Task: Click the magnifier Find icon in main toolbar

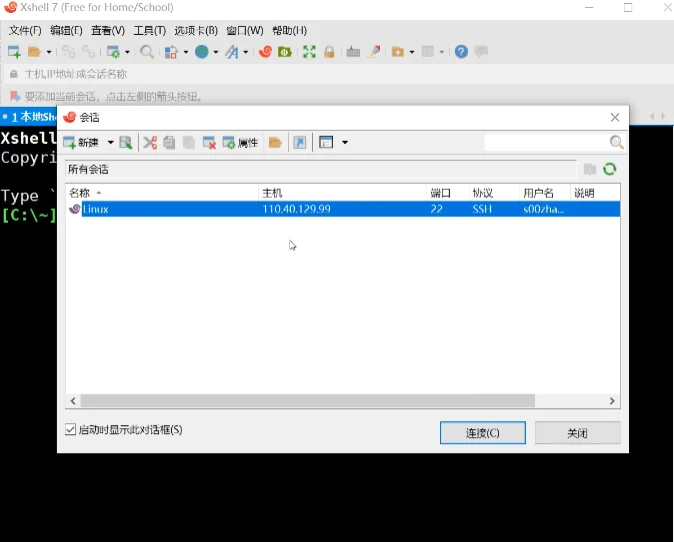Action: tap(147, 52)
